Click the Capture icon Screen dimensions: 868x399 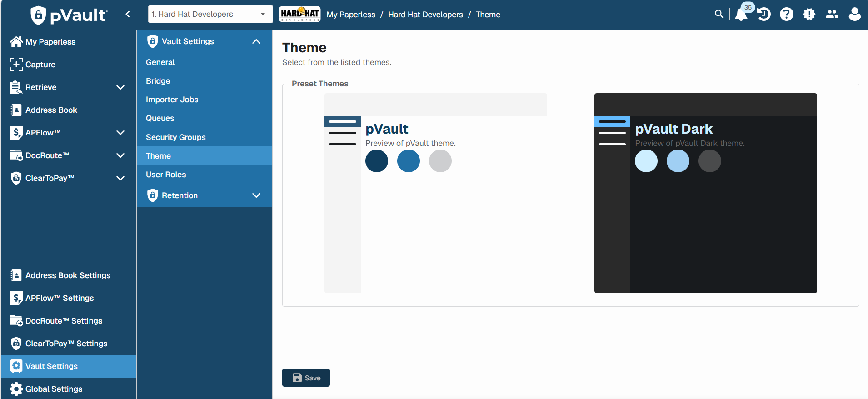coord(16,65)
